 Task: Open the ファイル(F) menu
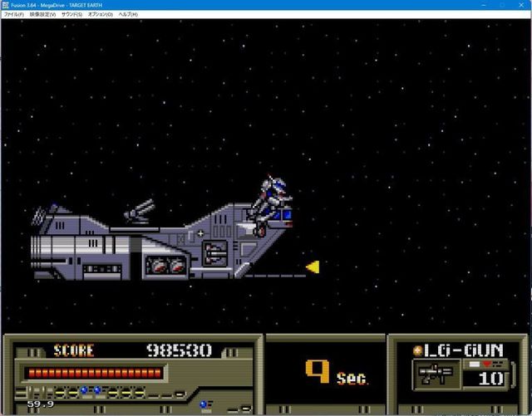pos(13,15)
